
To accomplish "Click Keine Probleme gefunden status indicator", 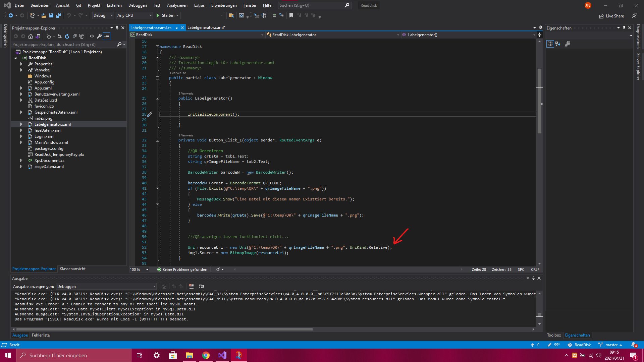I will pyautogui.click(x=182, y=269).
